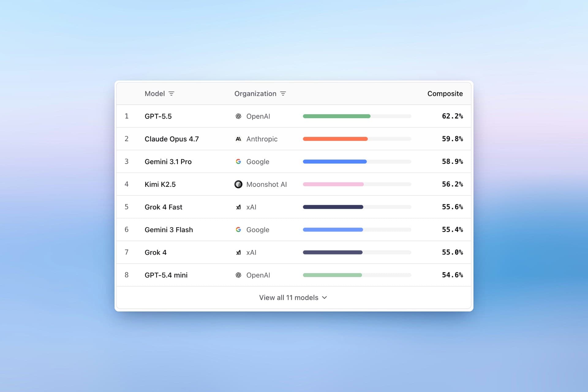Select the Grok 4 model name in row 7
The width and height of the screenshot is (588, 392).
click(156, 252)
